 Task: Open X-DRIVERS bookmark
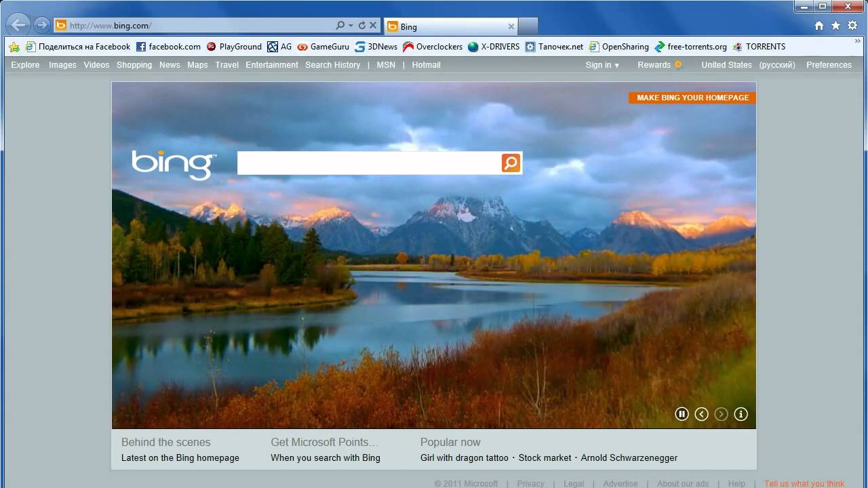(494, 47)
